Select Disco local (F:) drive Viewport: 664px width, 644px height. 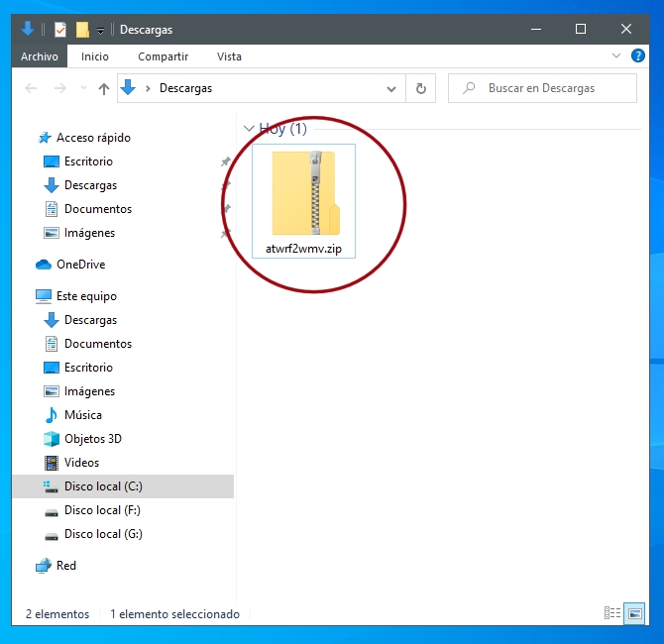102,510
